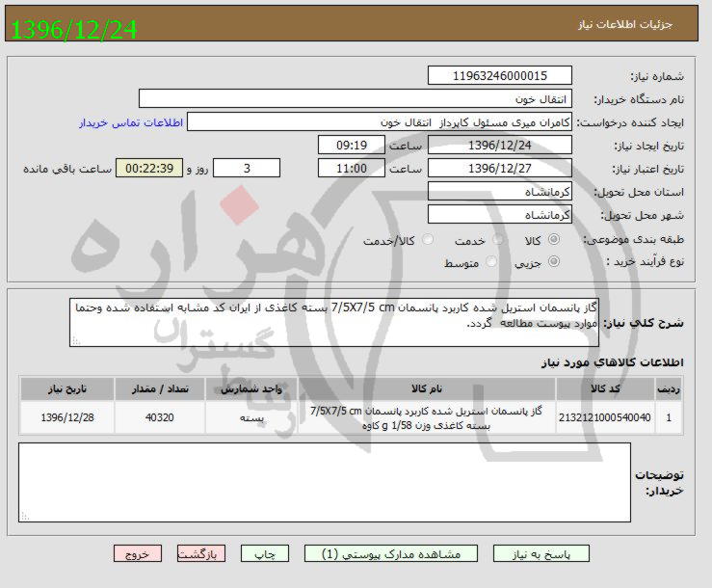Click the remaining time field 00:22:39

tap(149, 168)
